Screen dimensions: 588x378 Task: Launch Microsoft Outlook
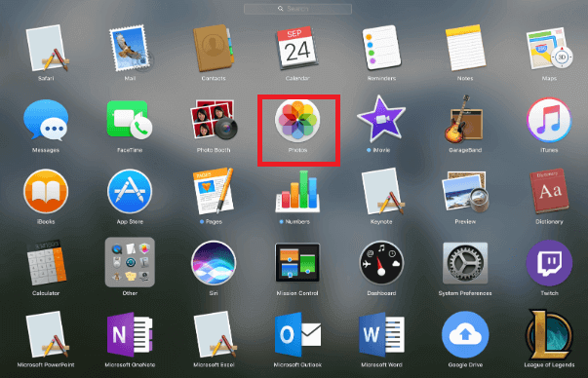[297, 334]
